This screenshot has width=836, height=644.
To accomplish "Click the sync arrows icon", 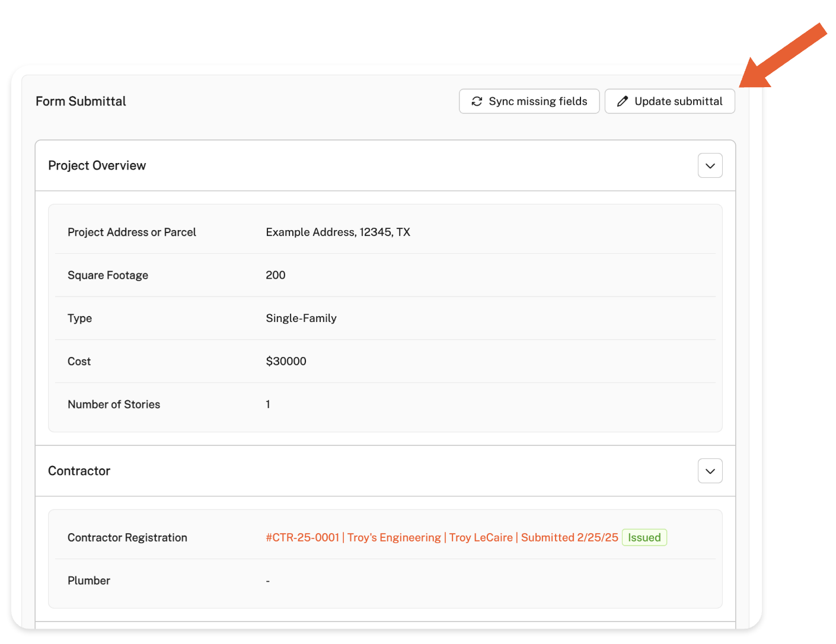I will 477,101.
